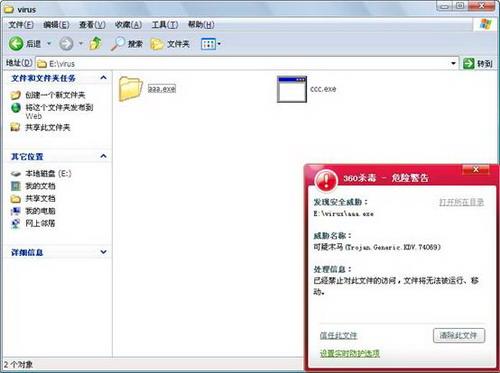Collapse File and Folder Tasks panel
The image size is (500, 373).
[x=103, y=78]
